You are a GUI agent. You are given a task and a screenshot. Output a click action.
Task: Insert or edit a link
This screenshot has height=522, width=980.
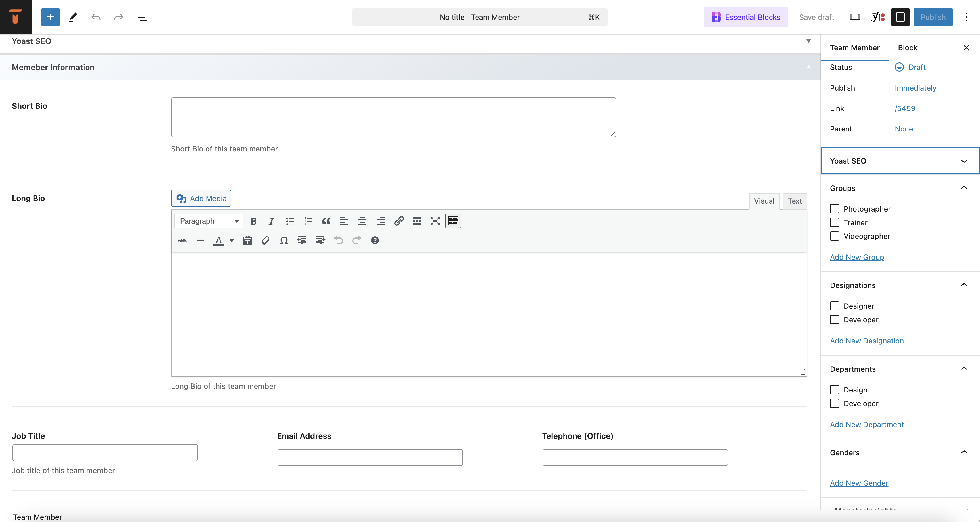pos(399,221)
